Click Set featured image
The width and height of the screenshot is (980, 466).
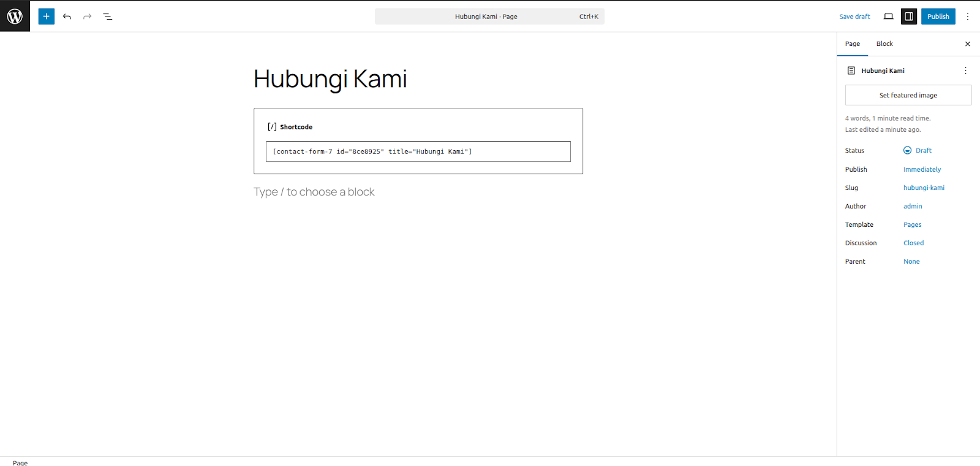pyautogui.click(x=908, y=95)
